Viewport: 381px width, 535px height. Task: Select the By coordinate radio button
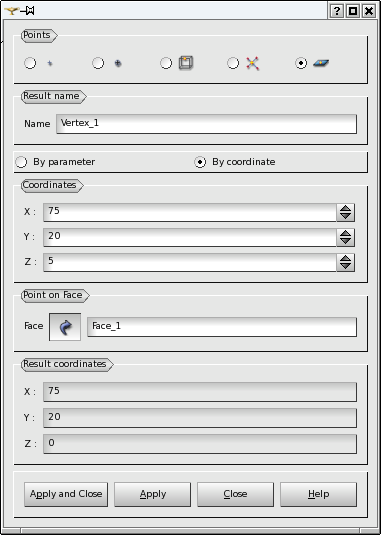pyautogui.click(x=200, y=162)
